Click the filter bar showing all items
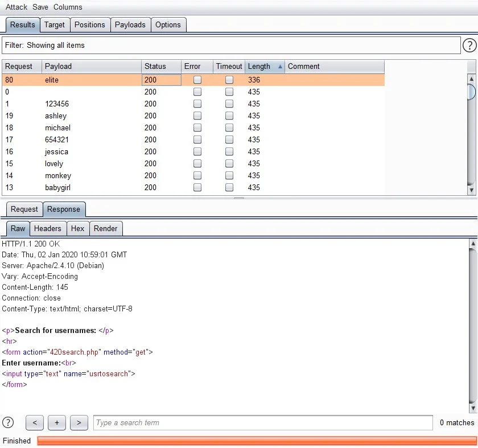The width and height of the screenshot is (478, 448). (x=230, y=46)
